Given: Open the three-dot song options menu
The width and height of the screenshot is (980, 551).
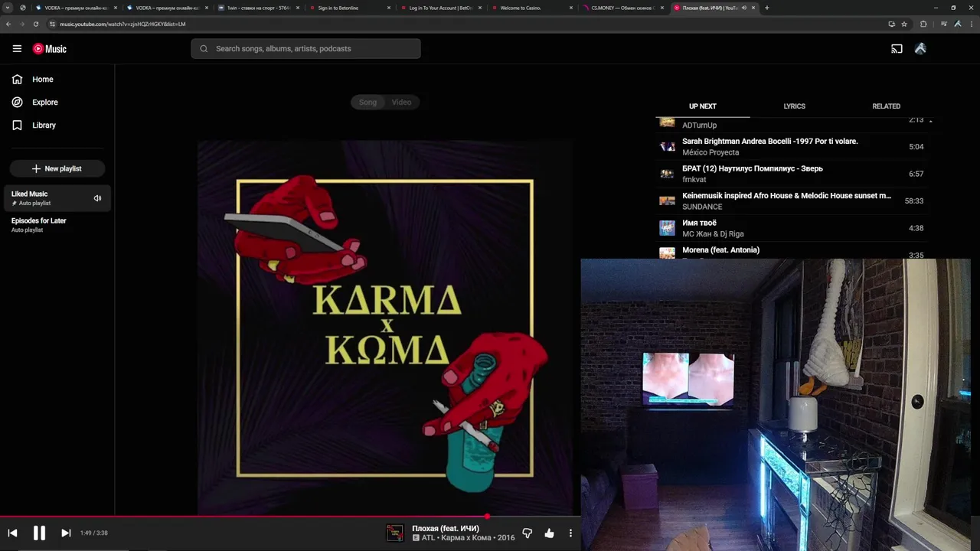Looking at the screenshot, I should tap(570, 533).
